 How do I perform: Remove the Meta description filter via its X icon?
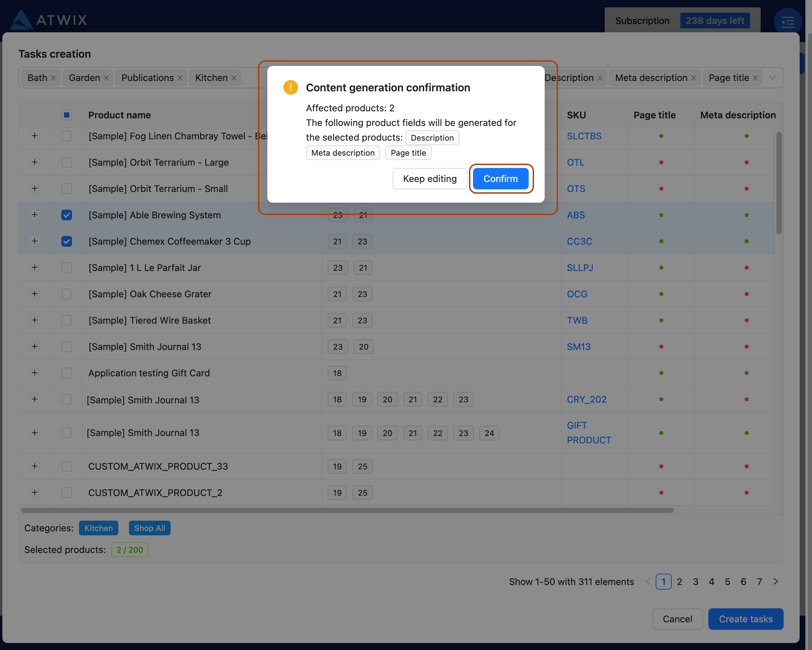[x=694, y=78]
